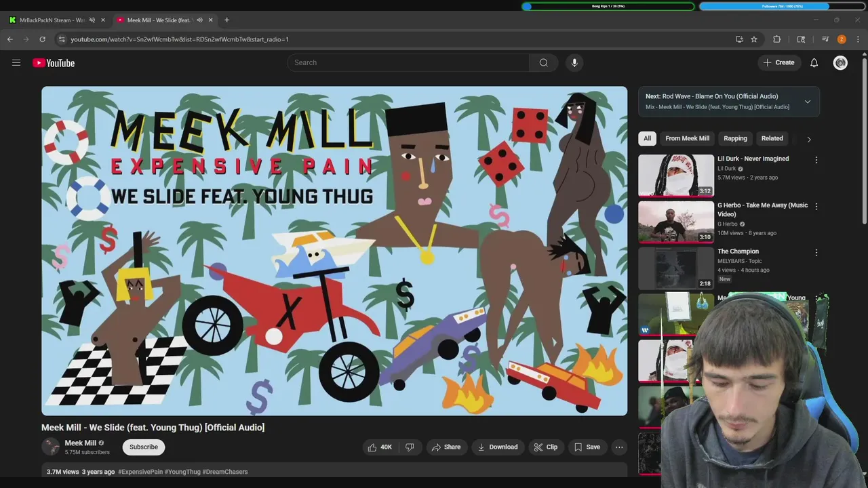Open options for G Herbo - Take Me Away
Screen dimensions: 868x488
pos(816,206)
